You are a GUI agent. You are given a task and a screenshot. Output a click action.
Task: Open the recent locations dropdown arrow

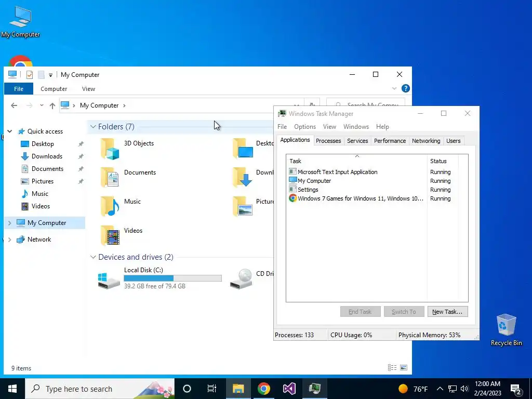pyautogui.click(x=42, y=105)
